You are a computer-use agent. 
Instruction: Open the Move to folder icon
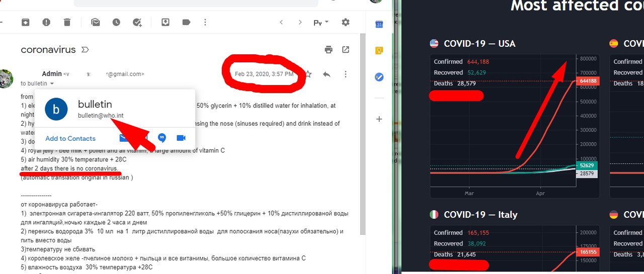166,22
